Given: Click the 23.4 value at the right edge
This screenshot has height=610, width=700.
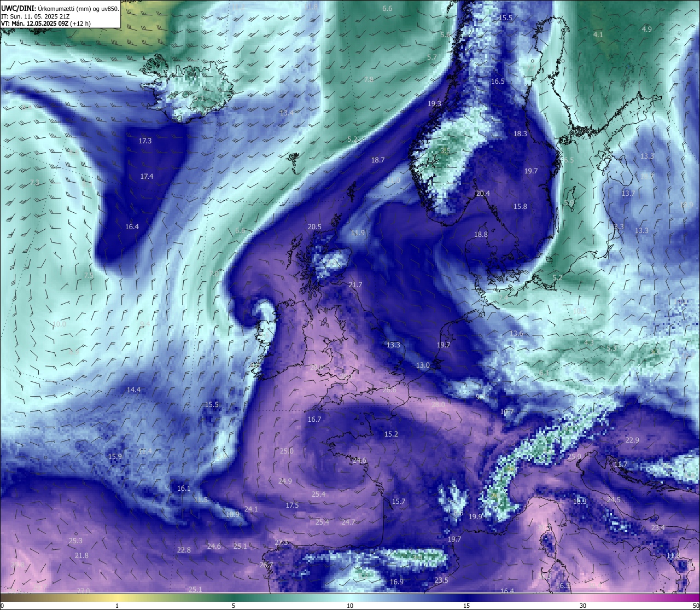Looking at the screenshot, I should coord(658,527).
